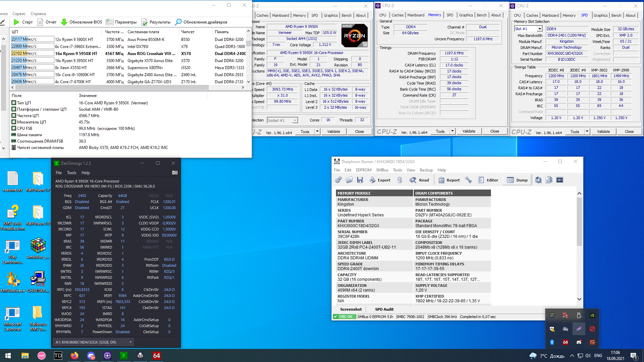Click the copy documents icon in Thaiphoon Burner
The image size is (644, 362).
(549, 180)
